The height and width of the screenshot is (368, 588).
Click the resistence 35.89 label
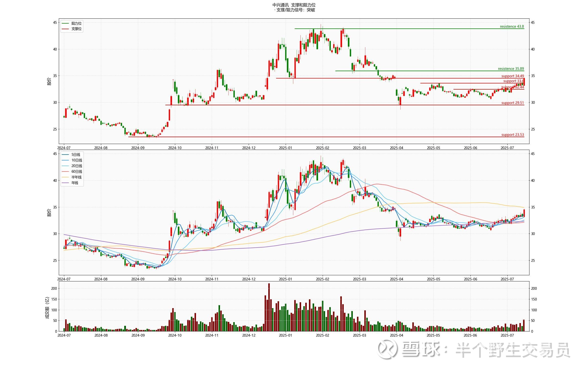click(511, 69)
